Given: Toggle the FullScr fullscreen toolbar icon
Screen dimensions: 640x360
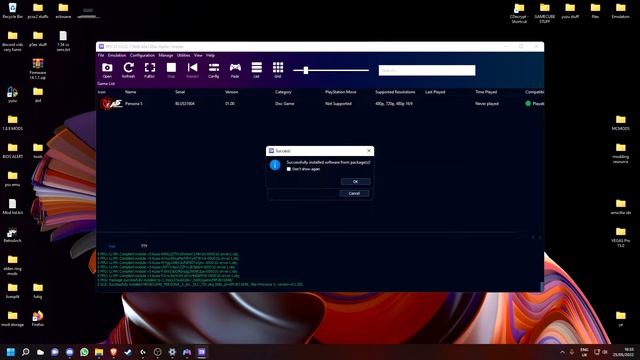Looking at the screenshot, I should [150, 70].
